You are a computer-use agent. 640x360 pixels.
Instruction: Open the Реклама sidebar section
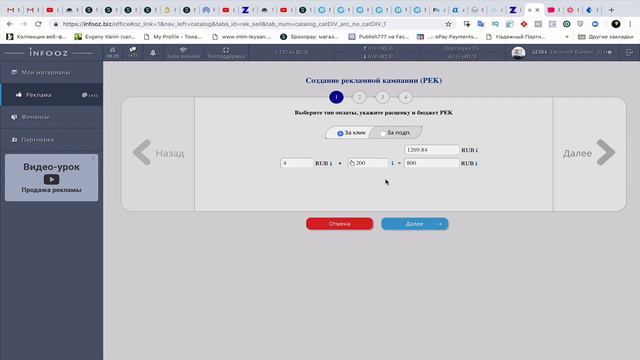click(51, 95)
